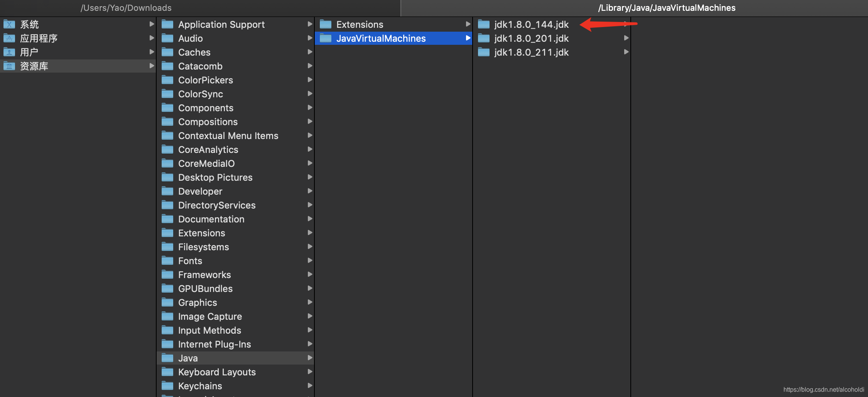This screenshot has width=868, height=397.
Task: Select the Filesystems folder name
Action: (x=204, y=247)
